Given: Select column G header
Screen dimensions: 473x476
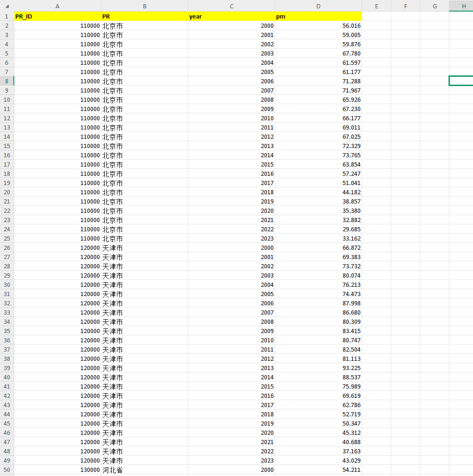Looking at the screenshot, I should tap(435, 6).
